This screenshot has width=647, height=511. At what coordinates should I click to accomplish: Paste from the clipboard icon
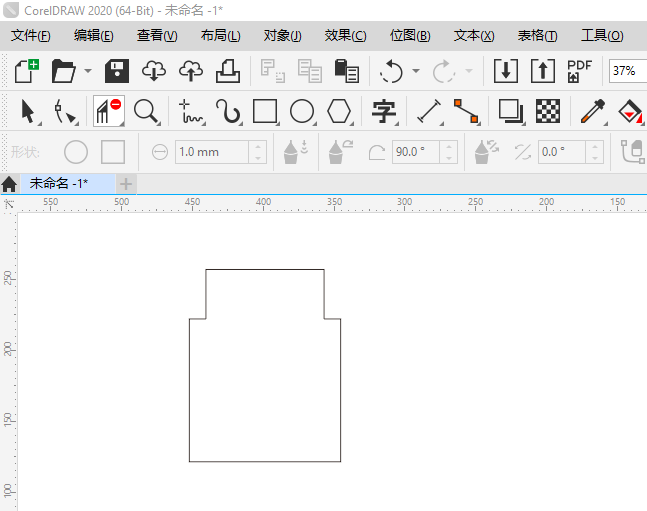347,71
